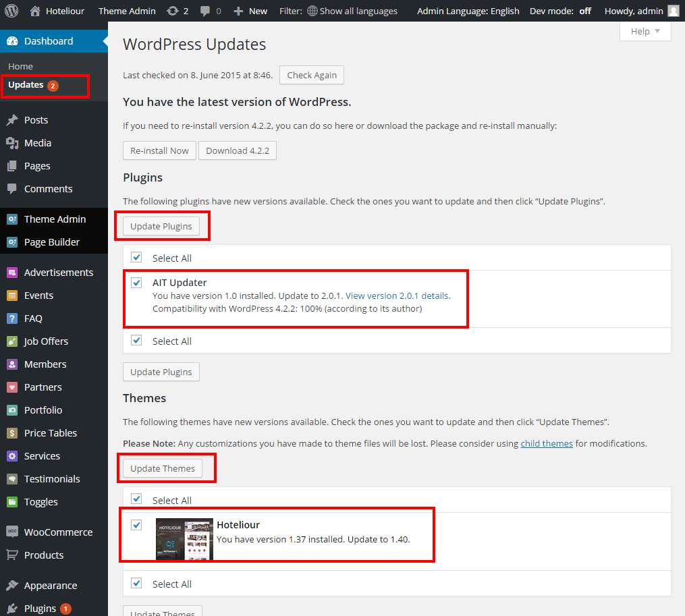Toggle the Hoteliour theme checkbox
This screenshot has width=685, height=616.
pos(137,525)
